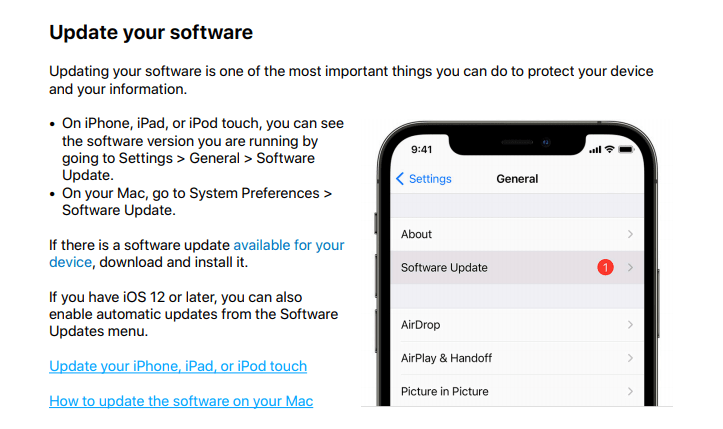Open the AirPlay & Handoff row chevron
This screenshot has width=723, height=429.
coord(630,358)
